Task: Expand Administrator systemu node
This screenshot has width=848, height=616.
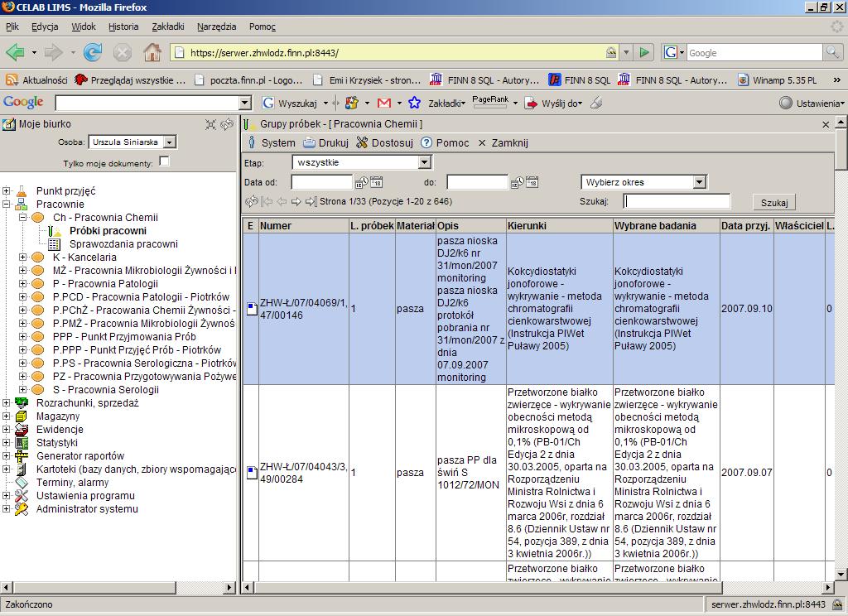Action: pos(6,509)
